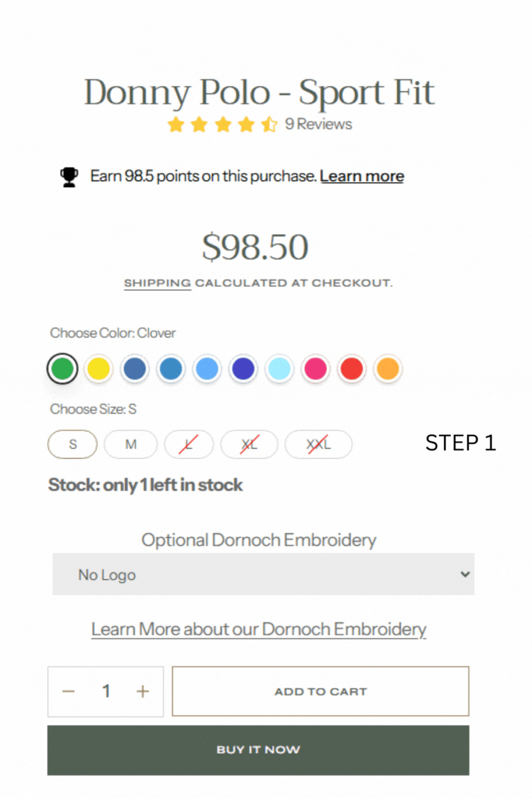Viewport: 532px width, 798px height.
Task: Select size M option
Action: click(131, 444)
